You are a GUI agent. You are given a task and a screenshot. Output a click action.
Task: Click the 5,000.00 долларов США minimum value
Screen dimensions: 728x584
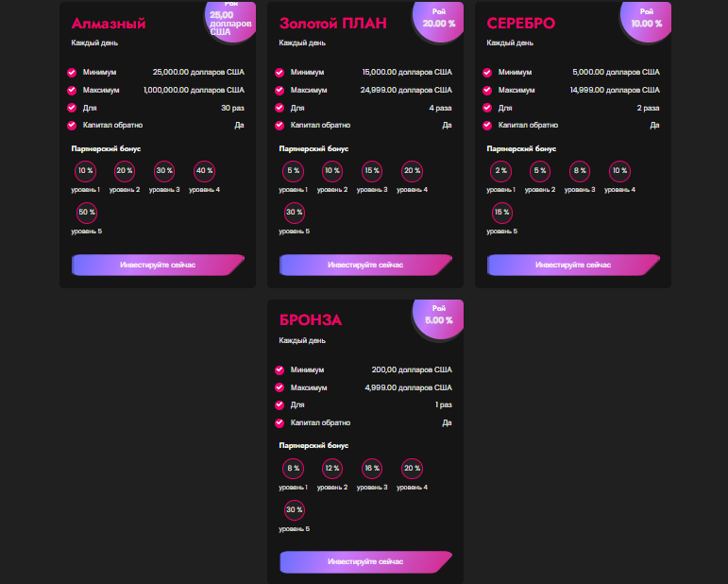click(616, 72)
